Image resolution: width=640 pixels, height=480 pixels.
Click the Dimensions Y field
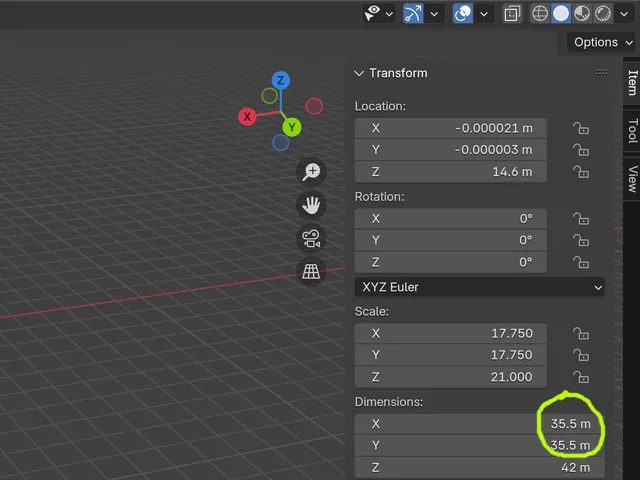point(480,446)
